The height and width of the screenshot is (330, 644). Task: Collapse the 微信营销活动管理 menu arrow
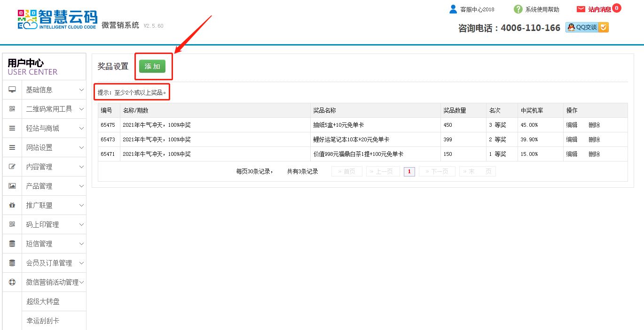[81, 282]
